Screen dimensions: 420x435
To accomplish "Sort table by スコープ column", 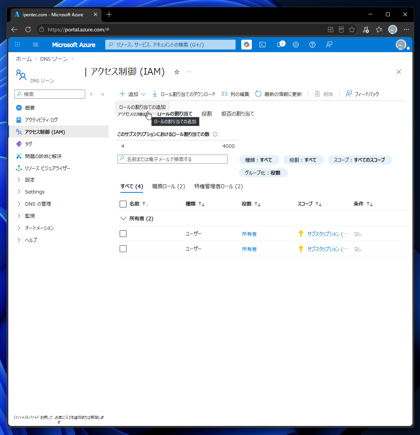I will coord(309,204).
